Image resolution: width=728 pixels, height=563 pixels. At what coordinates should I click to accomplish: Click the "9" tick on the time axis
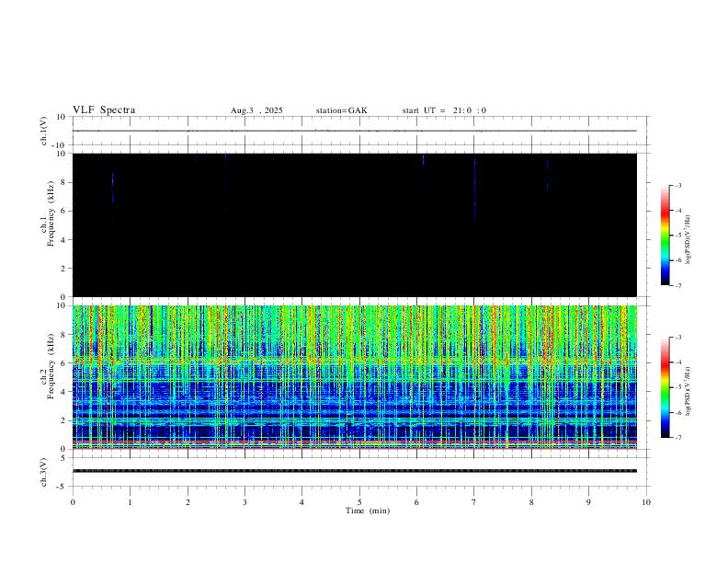588,502
